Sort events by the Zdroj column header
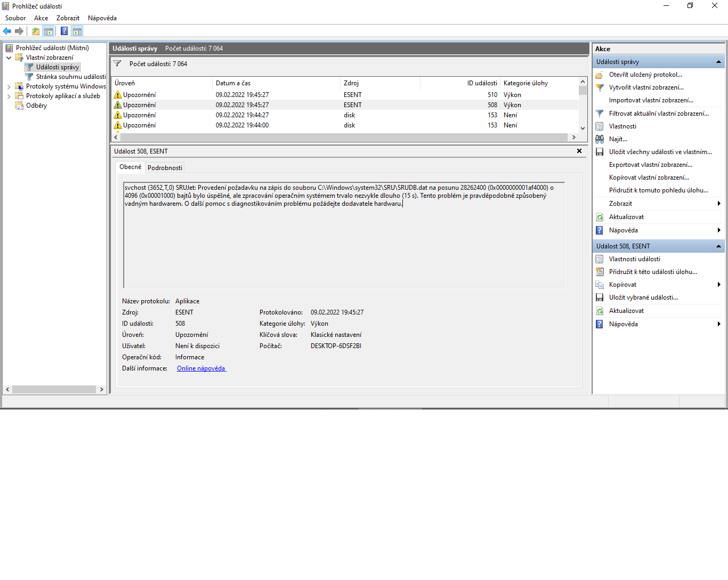Screen dimensions: 728x580 (380, 83)
